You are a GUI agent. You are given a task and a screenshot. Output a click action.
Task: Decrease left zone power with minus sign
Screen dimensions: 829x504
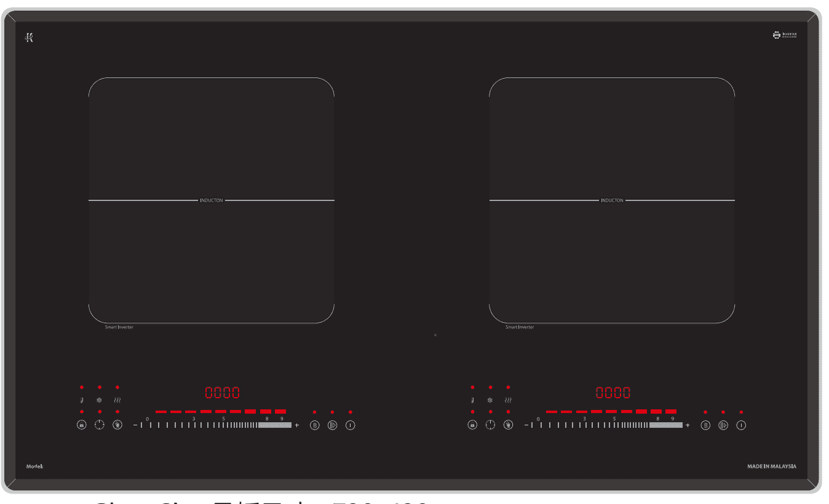(x=135, y=425)
